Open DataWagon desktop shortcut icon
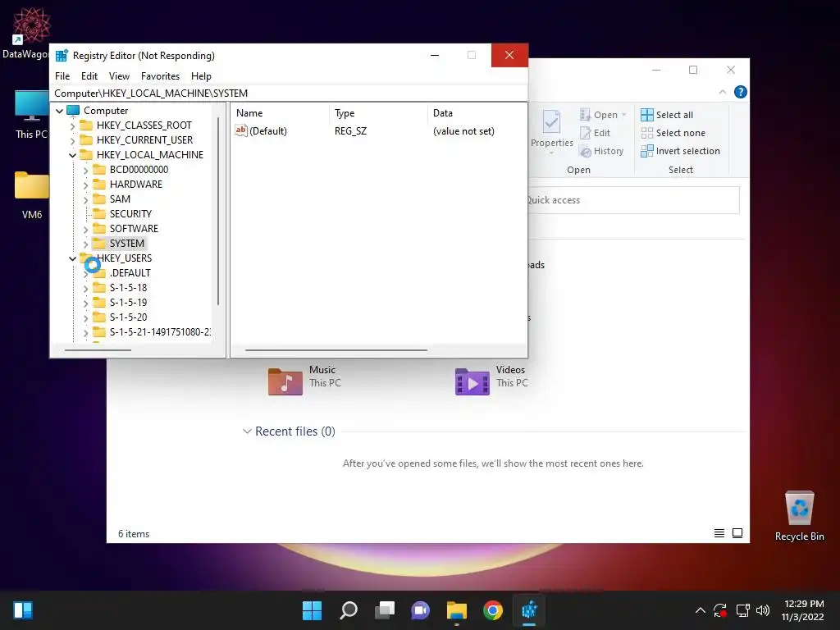The image size is (840, 630). click(x=31, y=25)
